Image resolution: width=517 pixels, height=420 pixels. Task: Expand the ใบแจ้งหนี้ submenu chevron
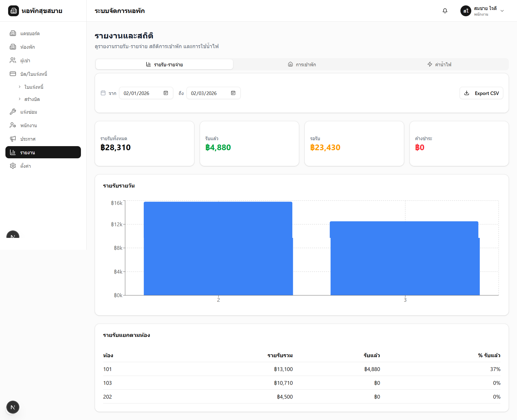pos(19,87)
